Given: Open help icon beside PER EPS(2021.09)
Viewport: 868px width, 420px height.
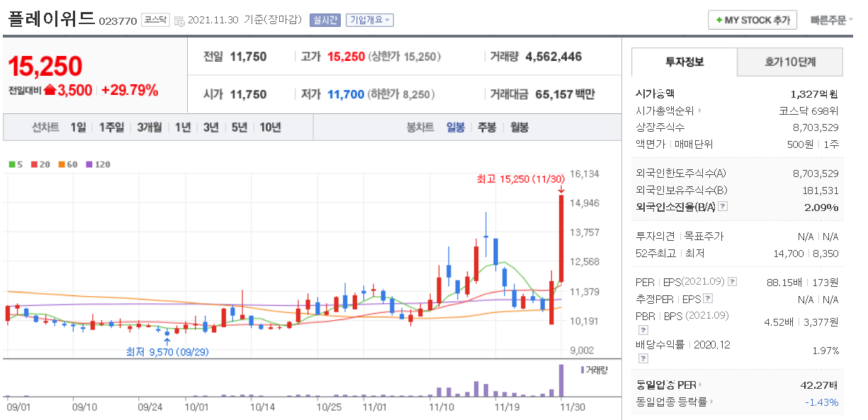Looking at the screenshot, I should coord(732,282).
